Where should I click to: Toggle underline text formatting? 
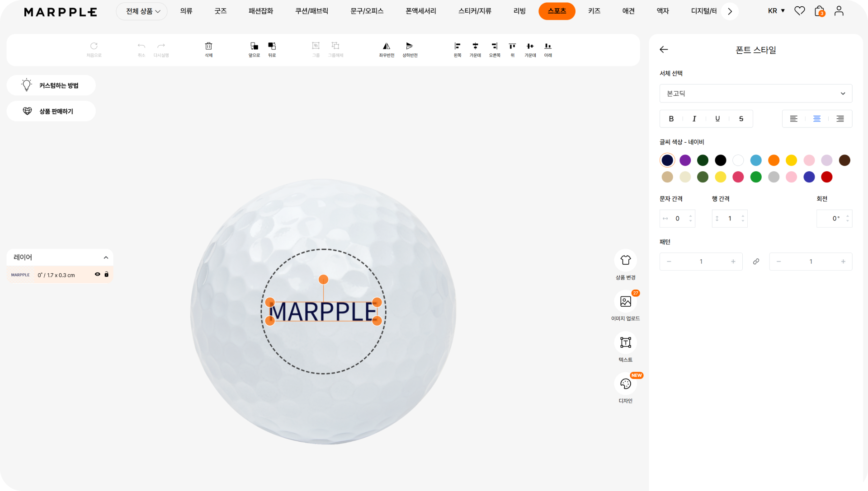click(717, 119)
